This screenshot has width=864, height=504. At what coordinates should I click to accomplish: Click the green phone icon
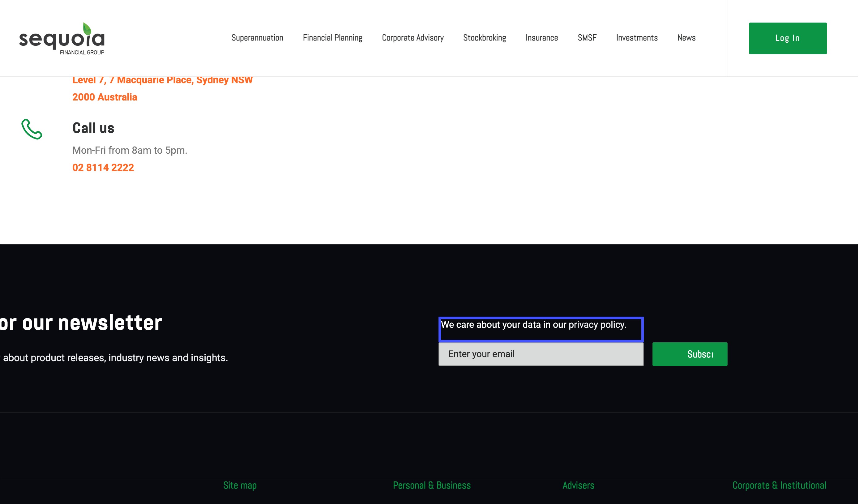pos(32,129)
